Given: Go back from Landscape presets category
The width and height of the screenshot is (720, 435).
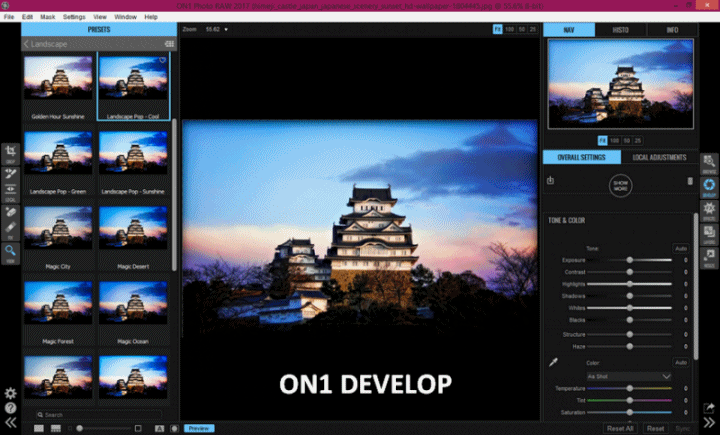Looking at the screenshot, I should pyautogui.click(x=27, y=44).
